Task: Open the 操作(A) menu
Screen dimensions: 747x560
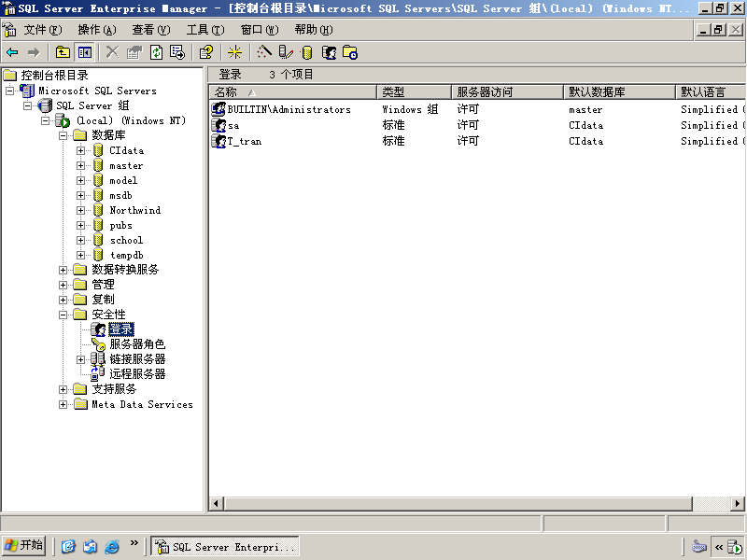Action: [x=97, y=30]
